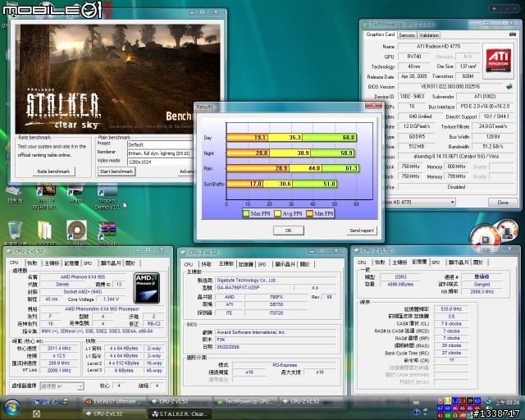
Task: Click the SunShafts benchmark result bar
Action: [x=282, y=184]
